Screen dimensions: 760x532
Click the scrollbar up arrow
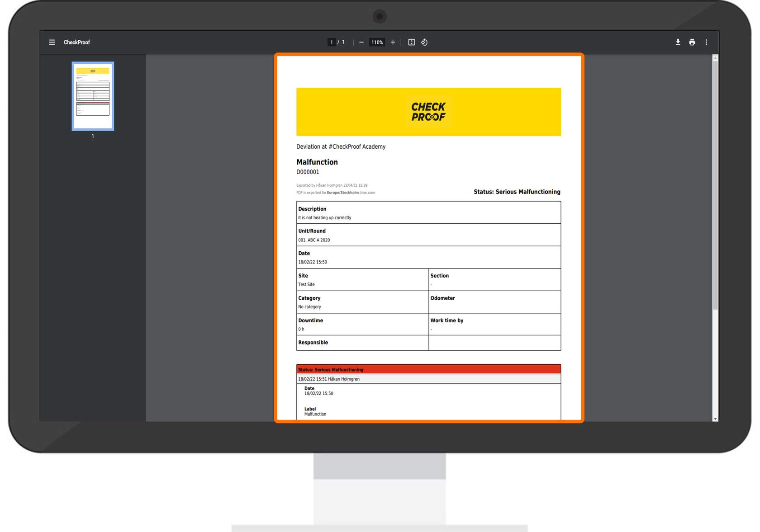point(715,57)
